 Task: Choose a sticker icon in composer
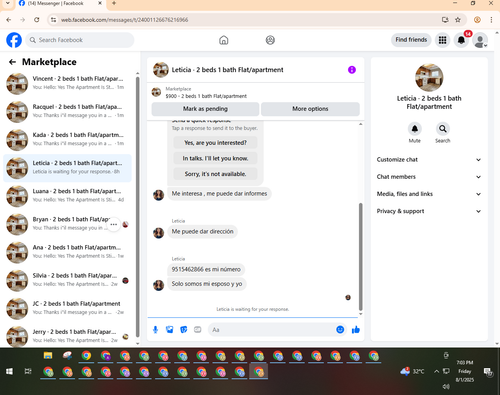184,330
